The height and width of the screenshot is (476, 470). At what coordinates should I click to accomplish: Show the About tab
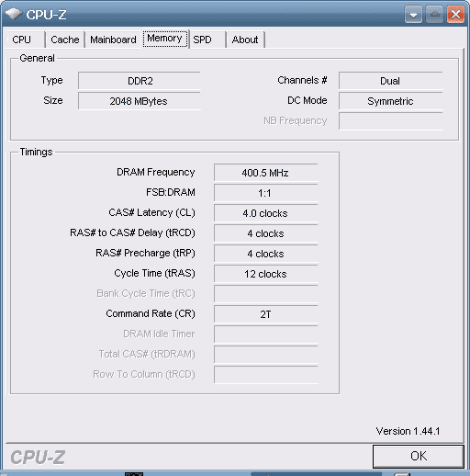click(245, 40)
